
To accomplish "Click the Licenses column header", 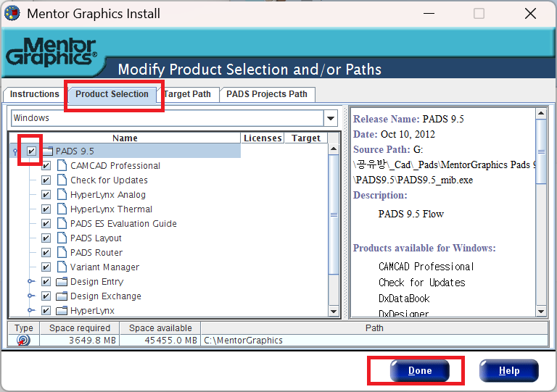I will tap(263, 138).
